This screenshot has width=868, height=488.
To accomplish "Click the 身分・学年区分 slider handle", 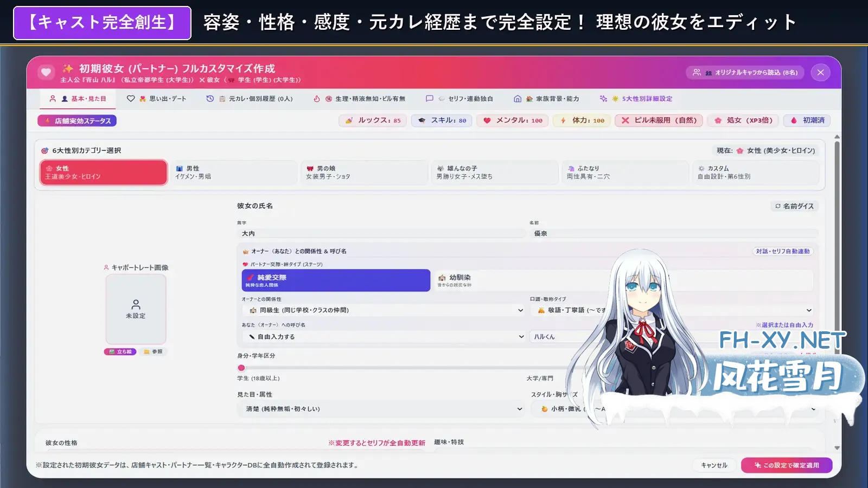I will click(241, 368).
